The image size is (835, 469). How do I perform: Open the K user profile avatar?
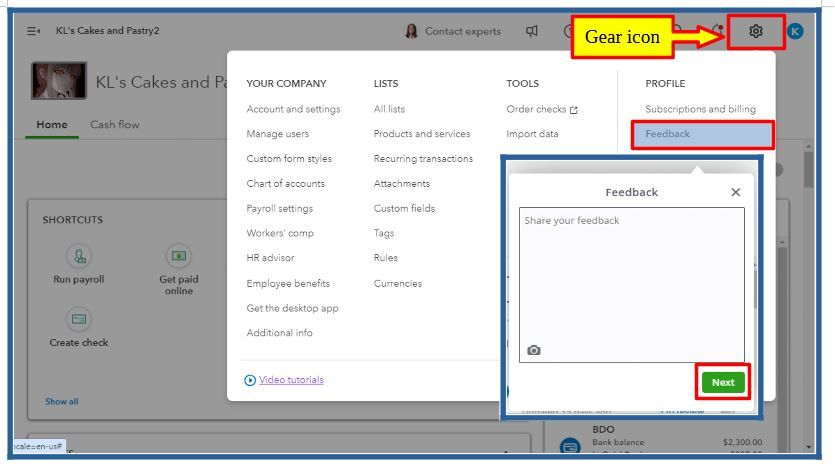click(x=795, y=31)
